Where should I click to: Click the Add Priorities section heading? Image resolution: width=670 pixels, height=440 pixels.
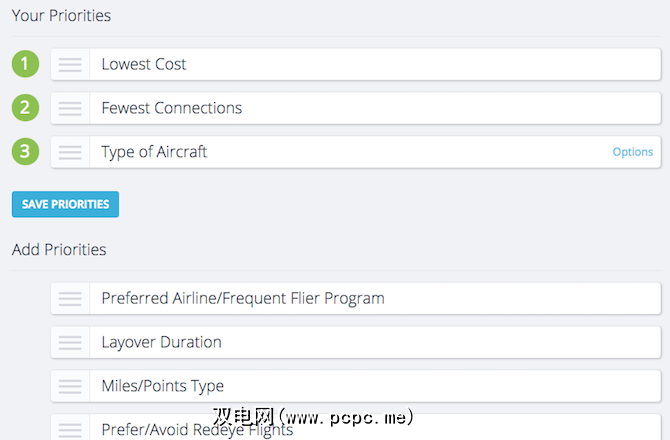click(59, 249)
